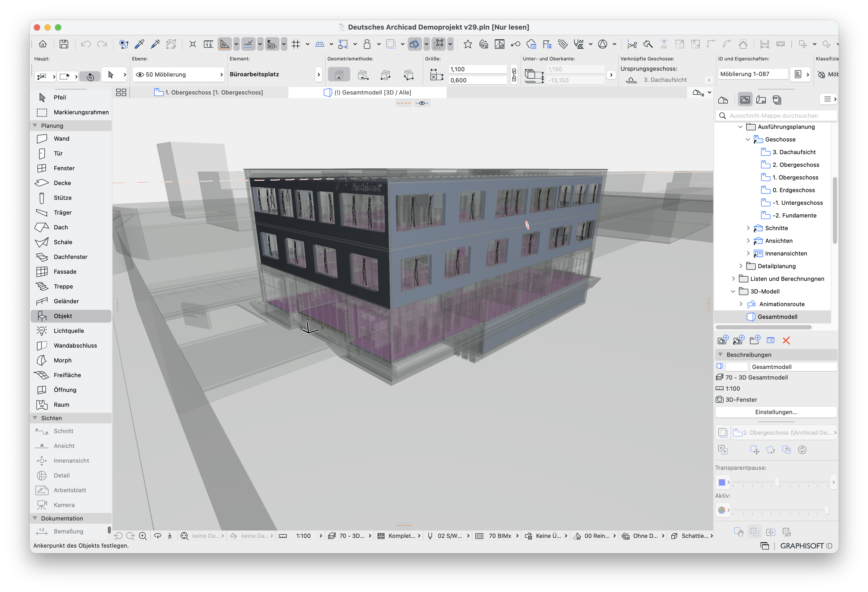Click the scissors trim icon
The width and height of the screenshot is (868, 592).
tap(632, 44)
